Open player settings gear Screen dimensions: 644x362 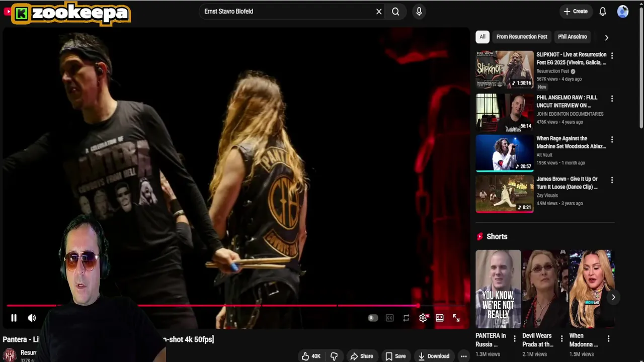click(x=423, y=318)
